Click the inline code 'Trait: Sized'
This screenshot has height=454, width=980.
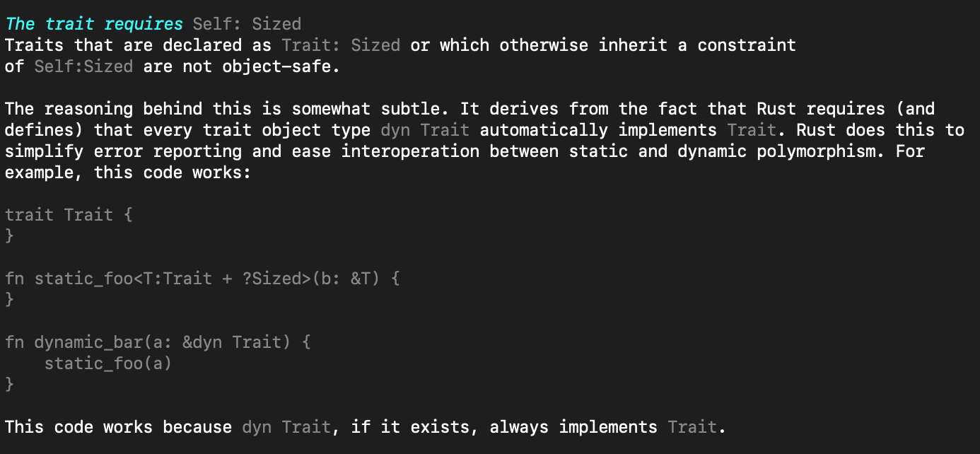pyautogui.click(x=341, y=45)
